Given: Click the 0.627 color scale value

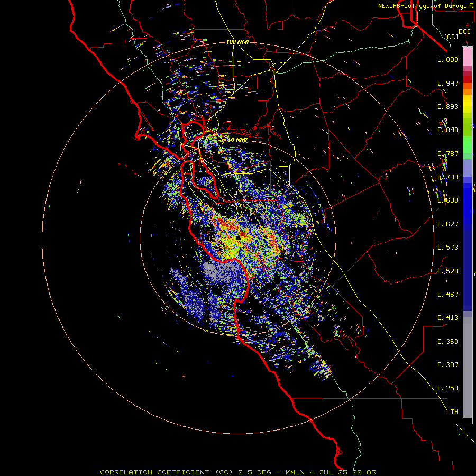Looking at the screenshot, I should click(448, 224).
